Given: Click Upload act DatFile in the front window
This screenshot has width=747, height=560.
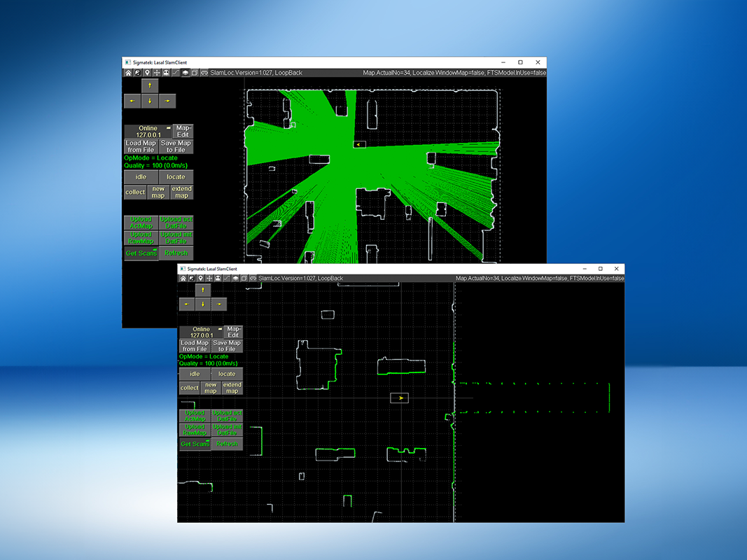Looking at the screenshot, I should pyautogui.click(x=227, y=416).
